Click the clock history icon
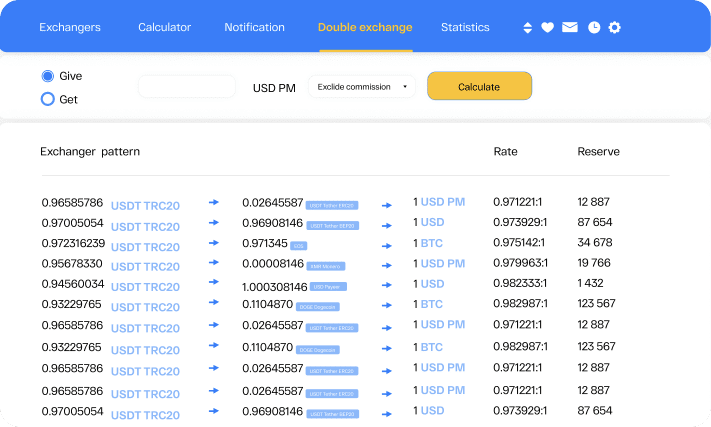711x427 pixels. coord(594,28)
